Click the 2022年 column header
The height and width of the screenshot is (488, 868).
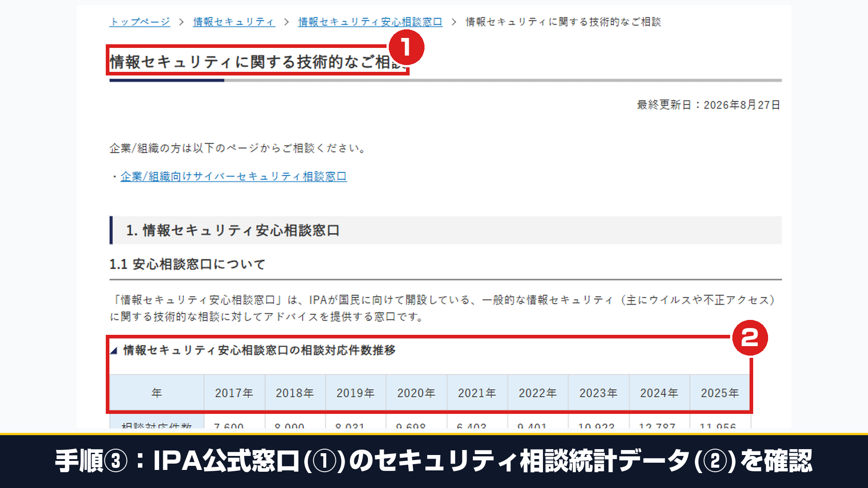538,393
